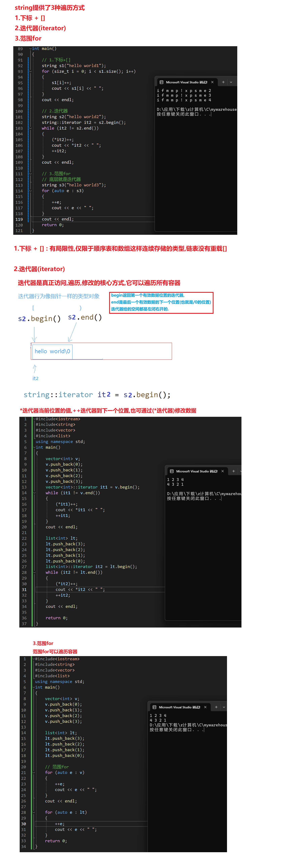This screenshot has height=868, width=284.
Task: Collapse int main() at line 89
Action: coord(30,49)
